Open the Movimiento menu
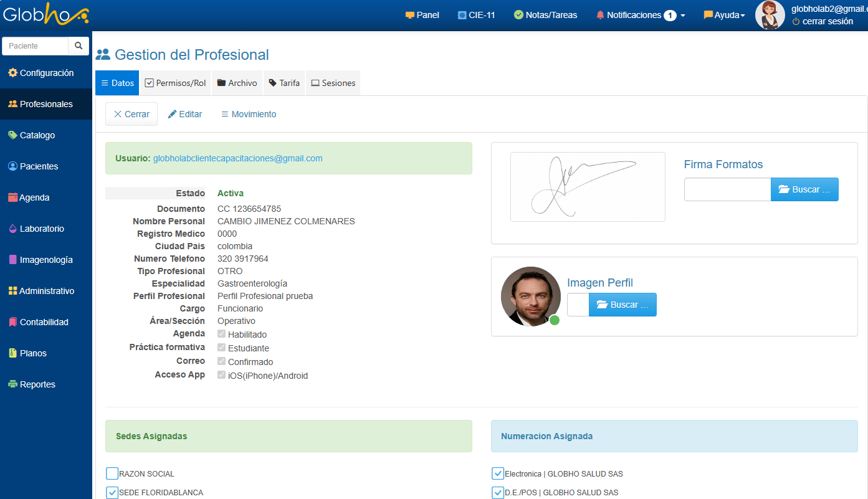 (x=249, y=114)
